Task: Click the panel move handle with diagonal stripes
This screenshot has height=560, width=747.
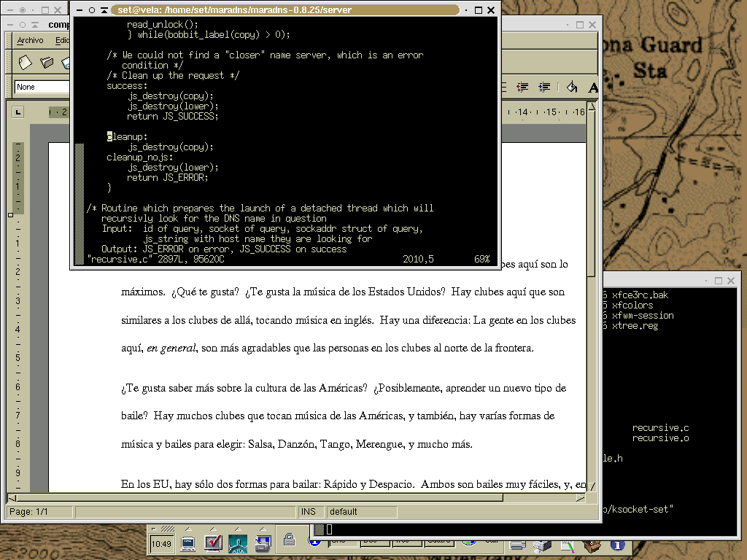Action: 167,529
